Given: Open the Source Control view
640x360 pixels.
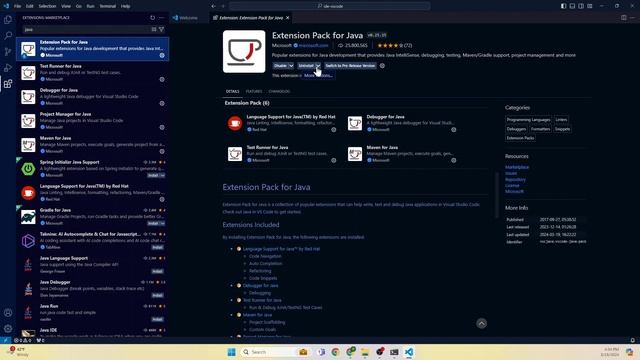Looking at the screenshot, I should click(8, 51).
